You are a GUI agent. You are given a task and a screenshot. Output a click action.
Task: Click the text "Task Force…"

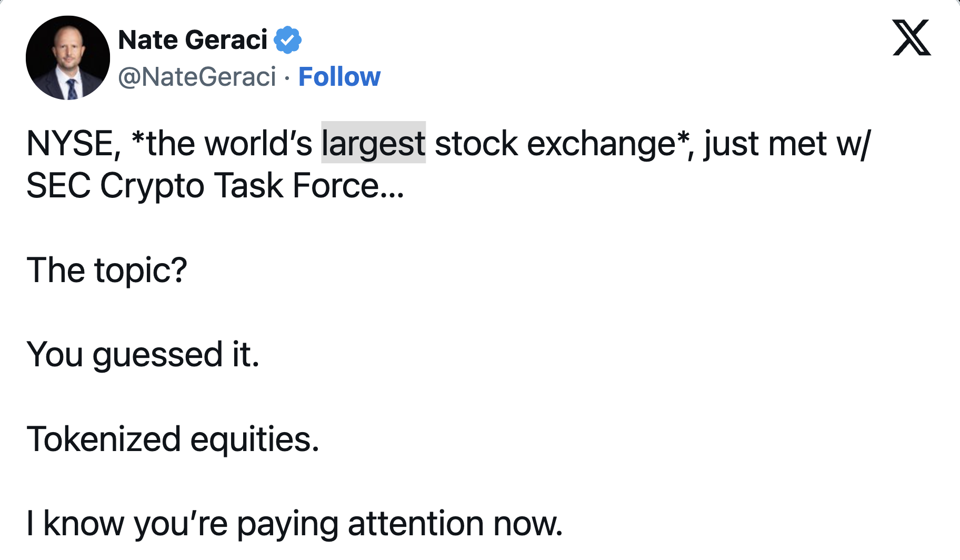pyautogui.click(x=309, y=185)
